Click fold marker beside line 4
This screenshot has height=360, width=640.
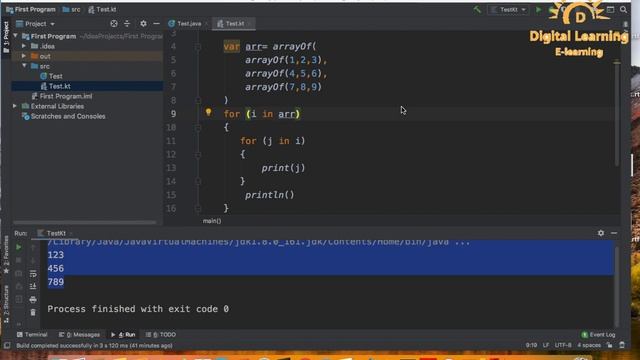pyautogui.click(x=198, y=47)
